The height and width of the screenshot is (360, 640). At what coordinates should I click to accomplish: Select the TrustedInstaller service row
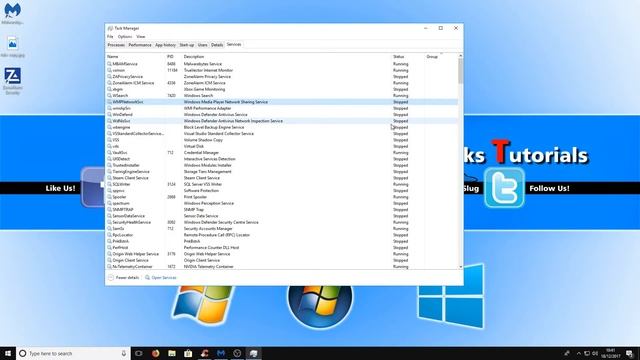point(282,165)
